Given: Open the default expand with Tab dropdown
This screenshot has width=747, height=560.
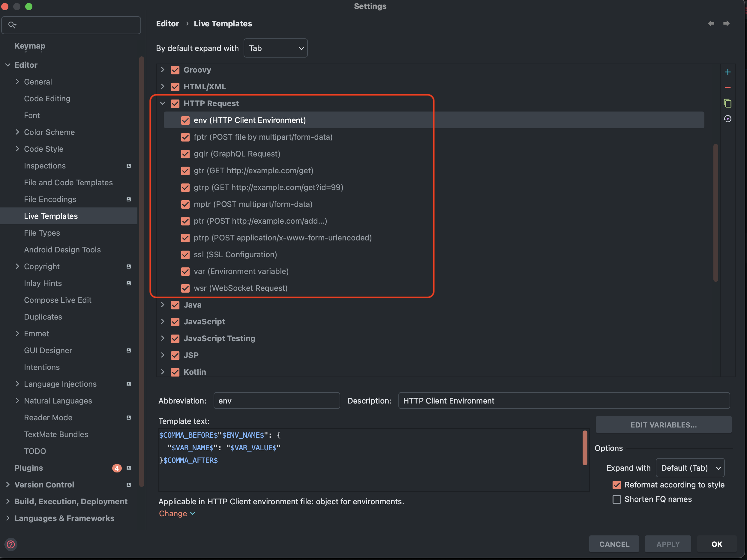Looking at the screenshot, I should (x=275, y=48).
